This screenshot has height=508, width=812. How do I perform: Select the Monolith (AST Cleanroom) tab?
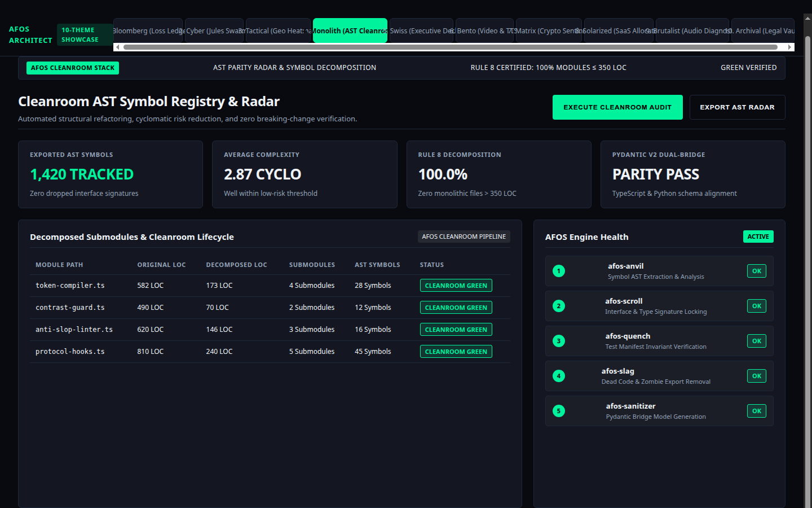[350, 30]
